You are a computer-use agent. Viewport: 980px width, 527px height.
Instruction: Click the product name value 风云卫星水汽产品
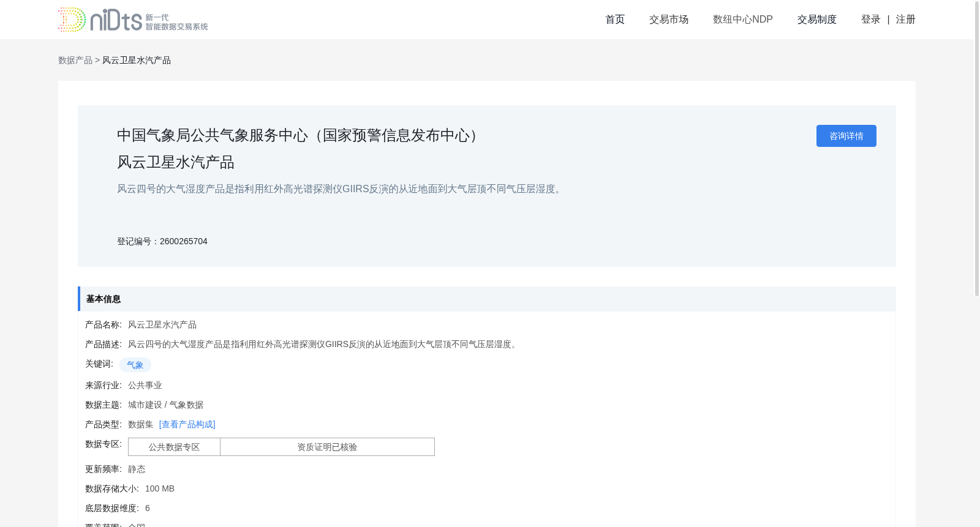[x=162, y=324]
